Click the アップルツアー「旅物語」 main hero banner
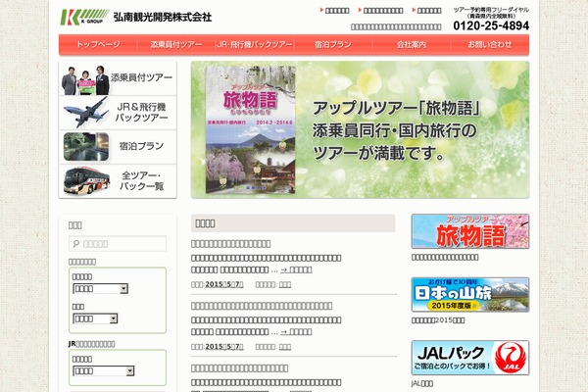Screen dimensions: 588x392 point(360,129)
